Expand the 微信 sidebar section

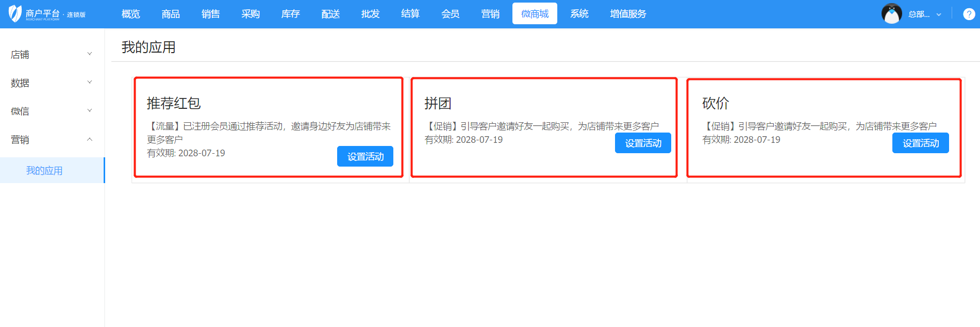coord(52,111)
